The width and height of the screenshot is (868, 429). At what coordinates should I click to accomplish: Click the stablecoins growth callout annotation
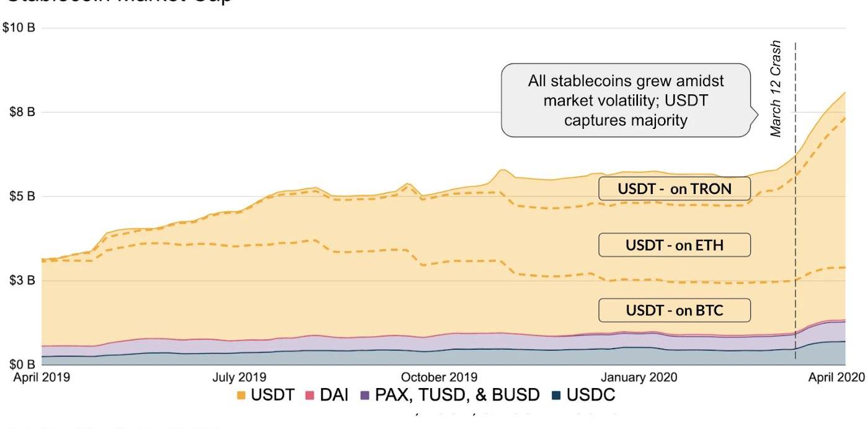[626, 100]
